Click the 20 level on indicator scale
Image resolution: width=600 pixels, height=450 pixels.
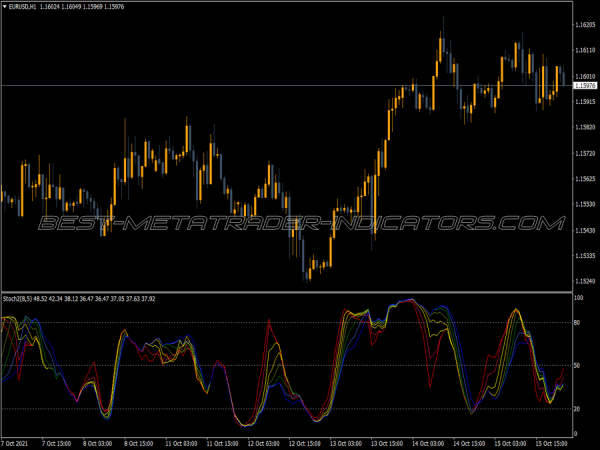[x=577, y=409]
